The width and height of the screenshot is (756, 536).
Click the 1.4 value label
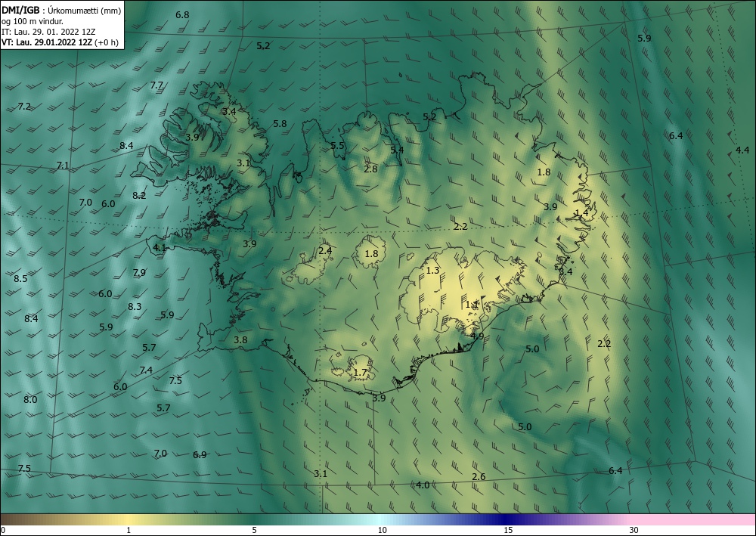582,213
